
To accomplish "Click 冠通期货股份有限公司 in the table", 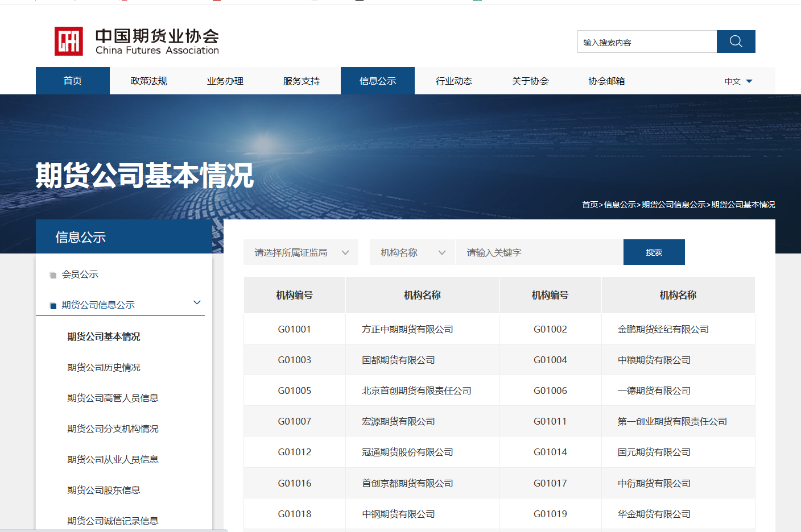I will pyautogui.click(x=407, y=452).
